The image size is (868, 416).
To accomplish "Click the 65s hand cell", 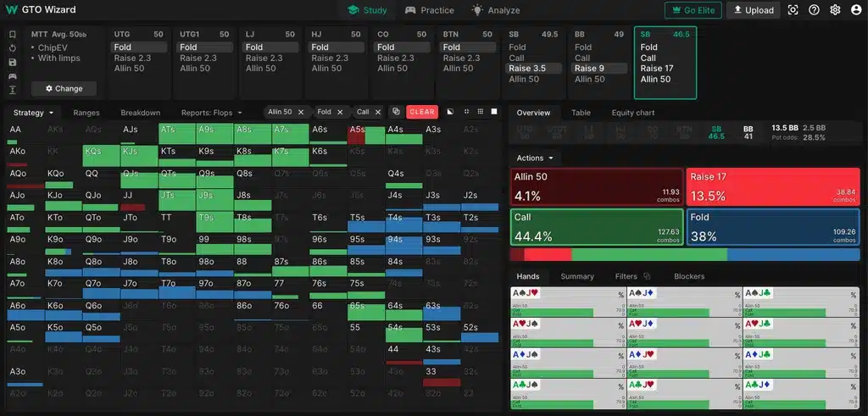I will pos(366,310).
